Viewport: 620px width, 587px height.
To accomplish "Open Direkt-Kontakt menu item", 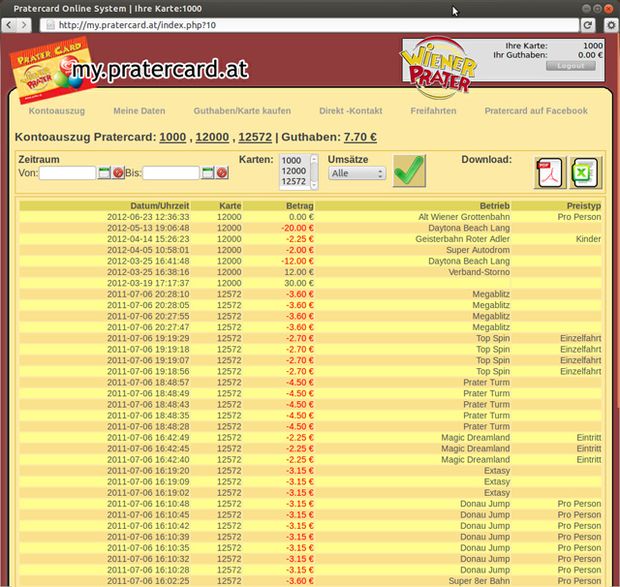I will pos(351,111).
